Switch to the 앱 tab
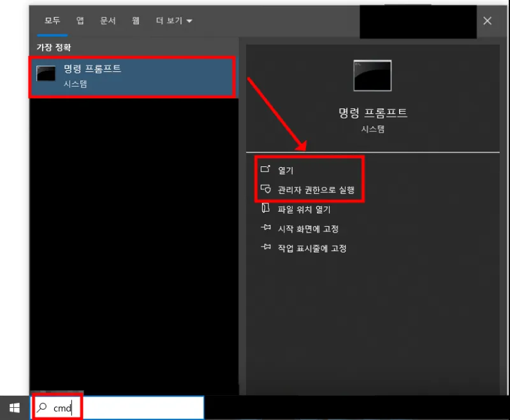Screen dimensions: 510x420 click(80, 21)
